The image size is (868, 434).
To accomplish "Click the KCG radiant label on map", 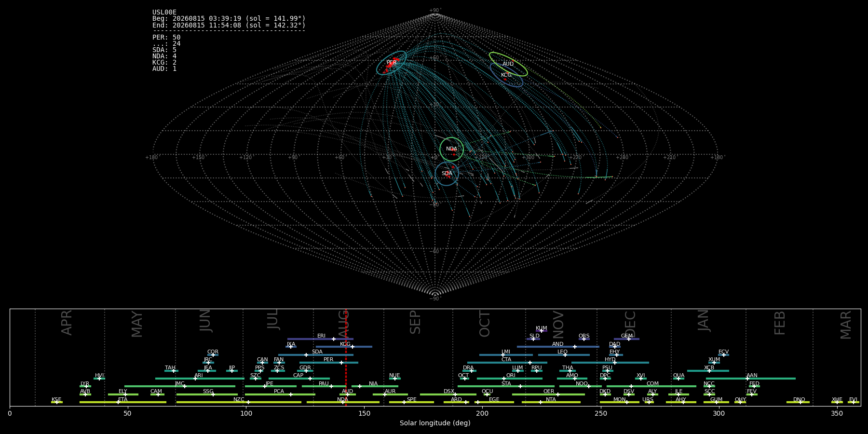I will [506, 75].
